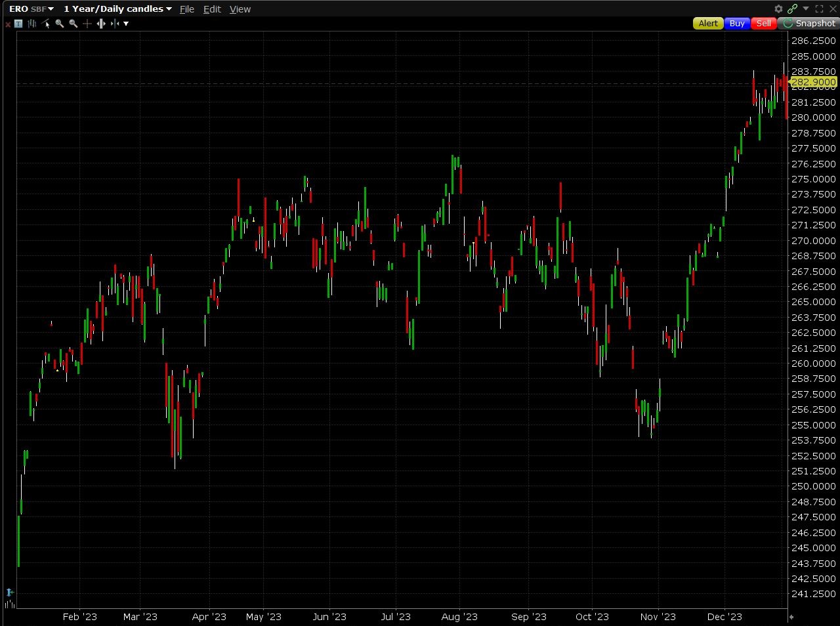Maximize the chart panel
Viewport: 840px width, 626px height.
pyautogui.click(x=819, y=9)
